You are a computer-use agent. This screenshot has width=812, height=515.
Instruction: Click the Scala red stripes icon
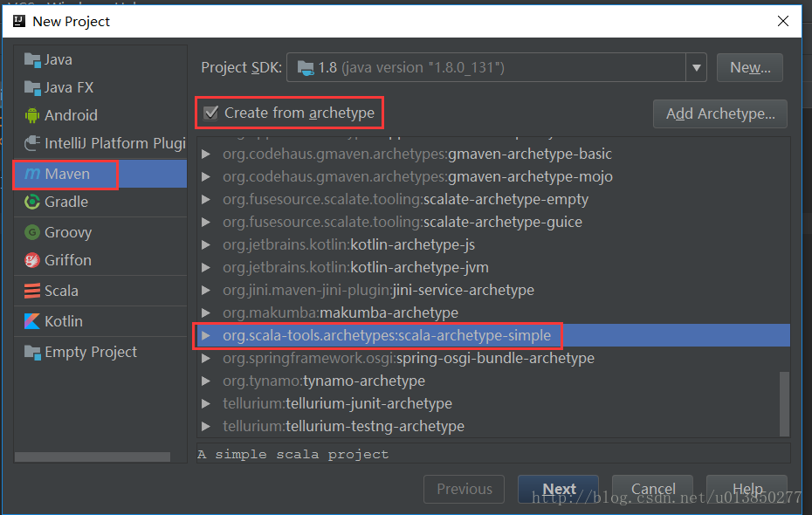(32, 291)
